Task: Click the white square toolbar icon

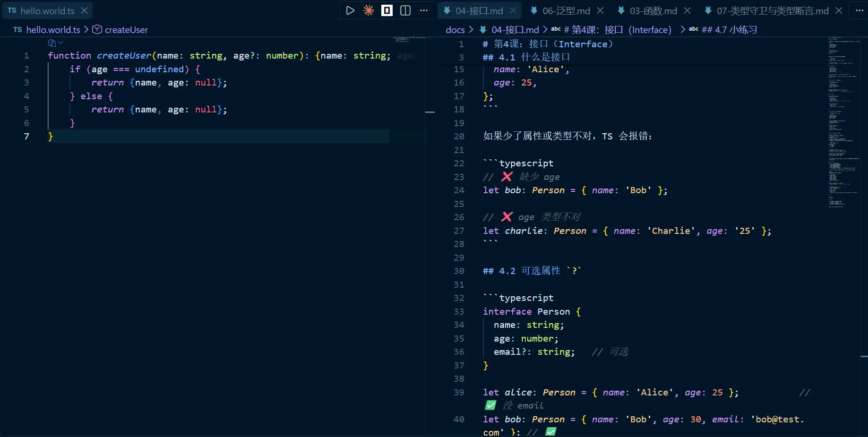Action: 387,10
